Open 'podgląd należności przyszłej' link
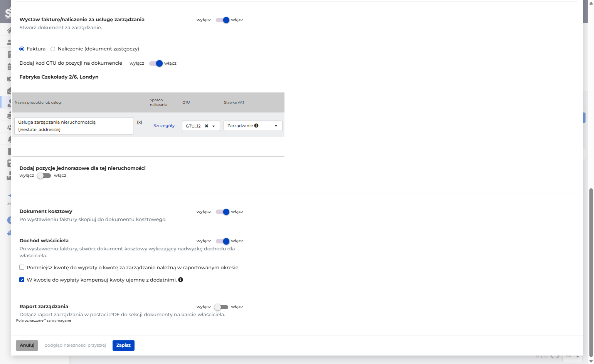The image size is (594, 364). click(75, 346)
